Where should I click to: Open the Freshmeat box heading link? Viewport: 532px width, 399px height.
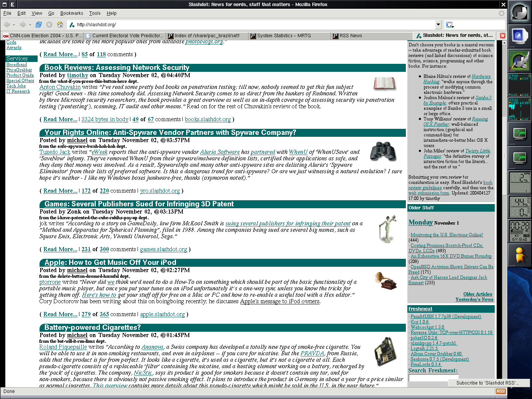[x=420, y=309]
